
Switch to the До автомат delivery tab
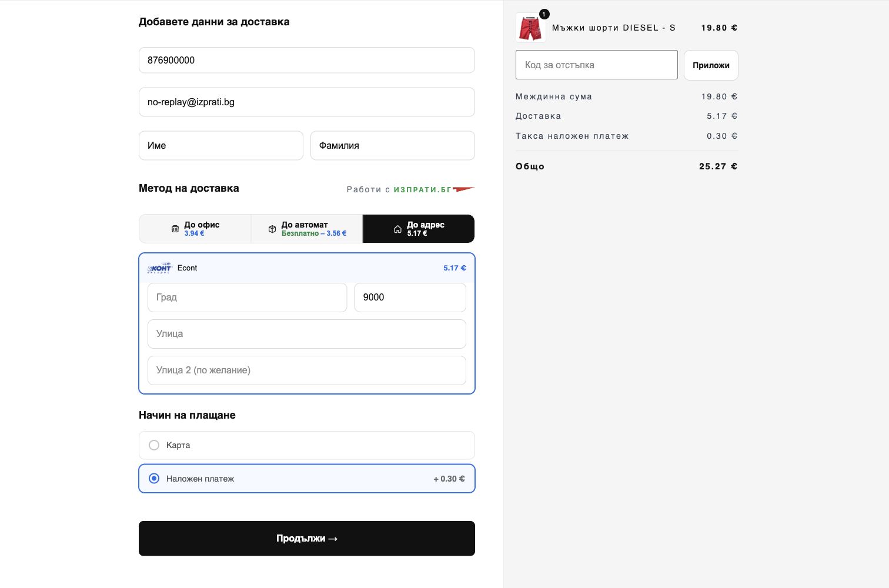pyautogui.click(x=307, y=229)
